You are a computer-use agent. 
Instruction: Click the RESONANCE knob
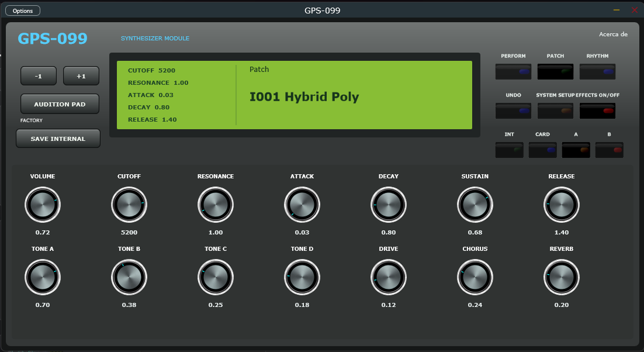216,205
